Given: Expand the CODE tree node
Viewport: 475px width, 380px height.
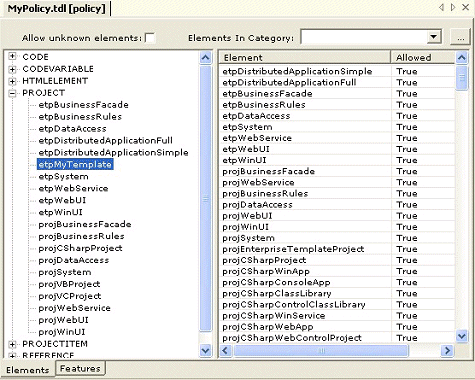Looking at the screenshot, I should [12, 56].
